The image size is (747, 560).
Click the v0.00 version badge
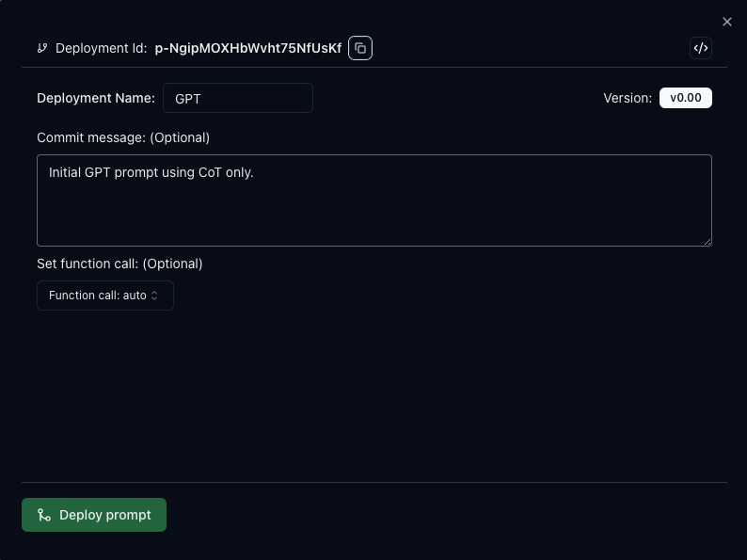pyautogui.click(x=686, y=98)
